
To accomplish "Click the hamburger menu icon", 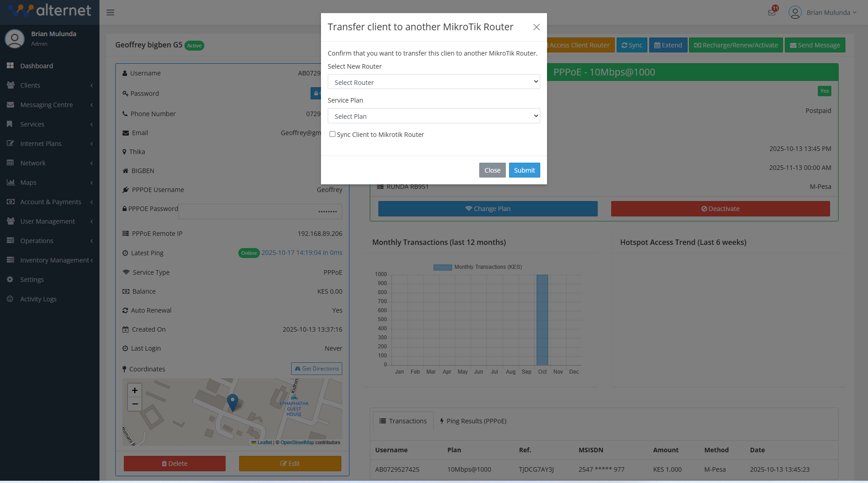I will click(x=110, y=13).
